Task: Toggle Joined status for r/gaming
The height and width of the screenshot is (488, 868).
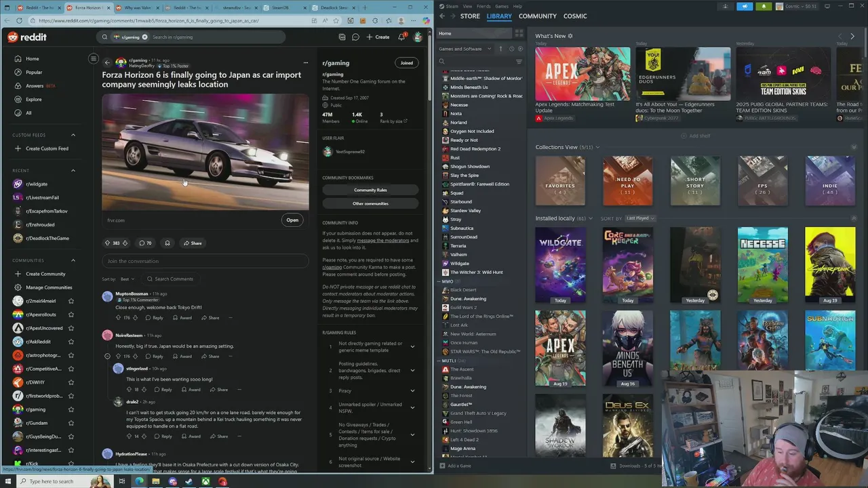Action: 406,63
